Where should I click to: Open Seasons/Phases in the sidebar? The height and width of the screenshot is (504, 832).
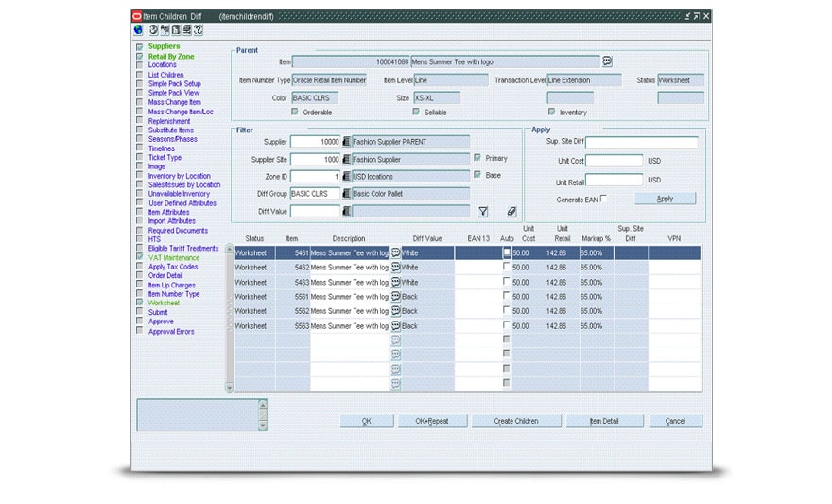pyautogui.click(x=172, y=139)
